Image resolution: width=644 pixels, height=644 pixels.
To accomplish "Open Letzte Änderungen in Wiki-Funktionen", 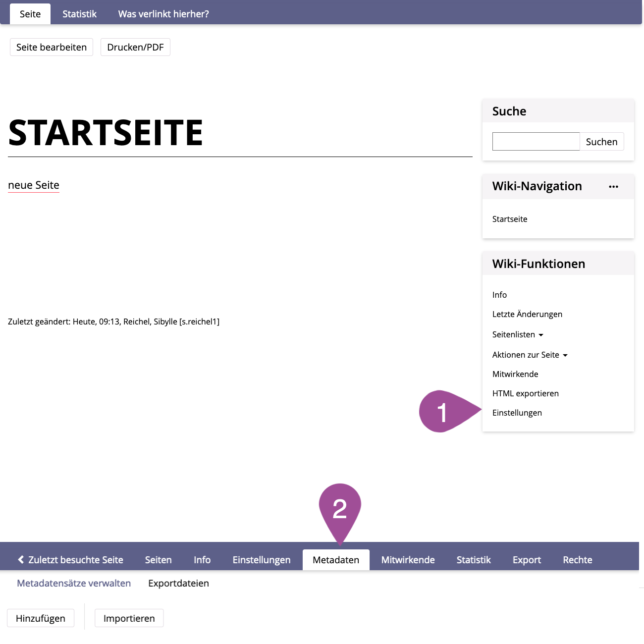I will (527, 314).
